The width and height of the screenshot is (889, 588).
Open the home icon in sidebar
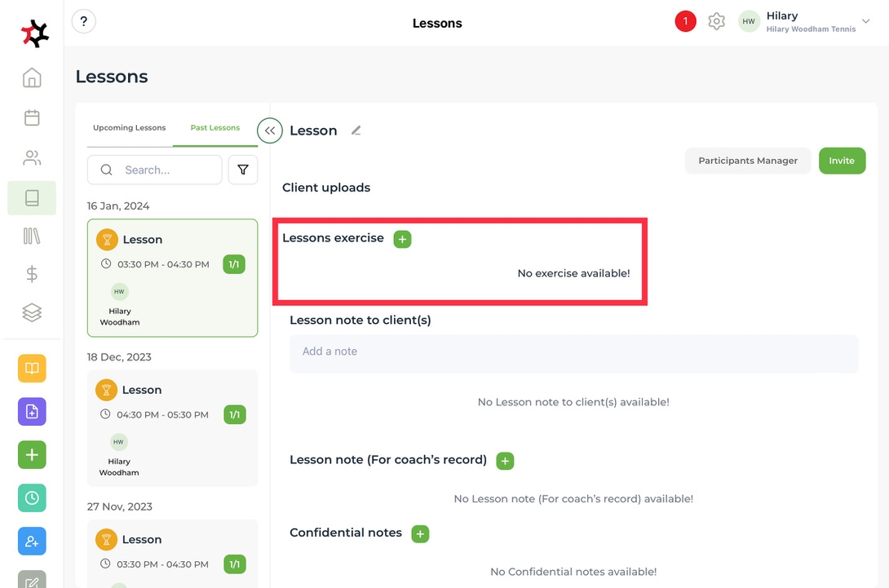pos(32,78)
